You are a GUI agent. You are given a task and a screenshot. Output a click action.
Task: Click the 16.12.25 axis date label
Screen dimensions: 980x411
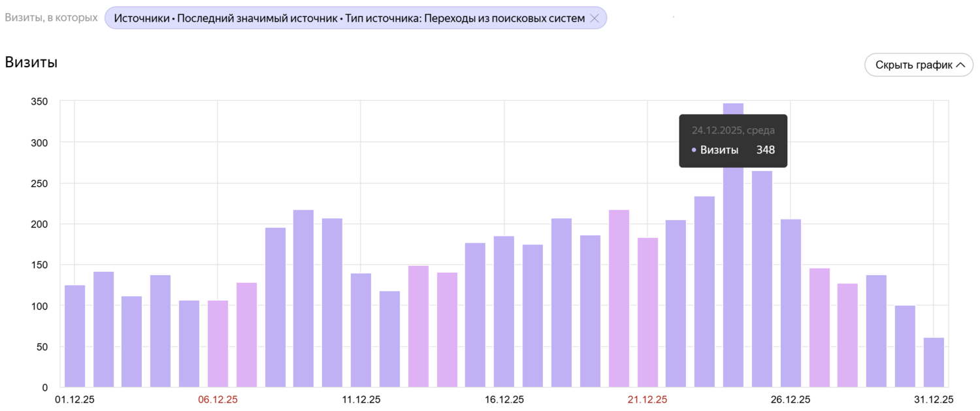click(504, 400)
